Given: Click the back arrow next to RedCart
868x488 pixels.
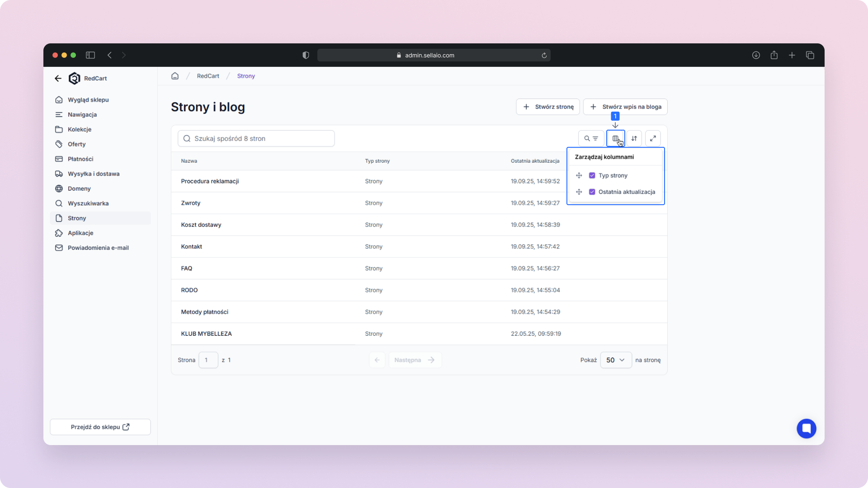Looking at the screenshot, I should [58, 78].
